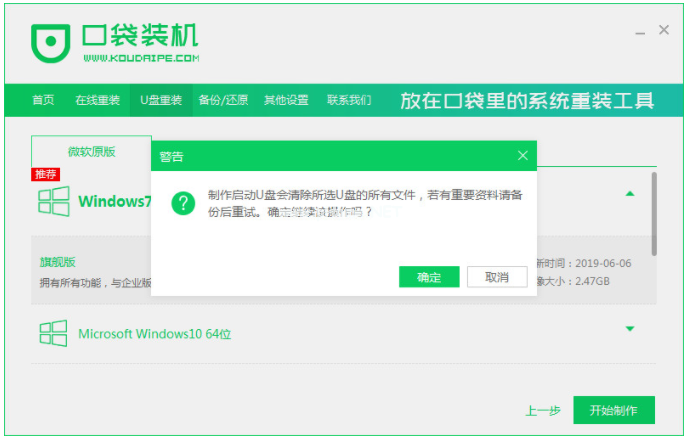Viewport: 690px width, 441px height.
Task: Close the 口袋装机 application window
Action: pyautogui.click(x=664, y=31)
